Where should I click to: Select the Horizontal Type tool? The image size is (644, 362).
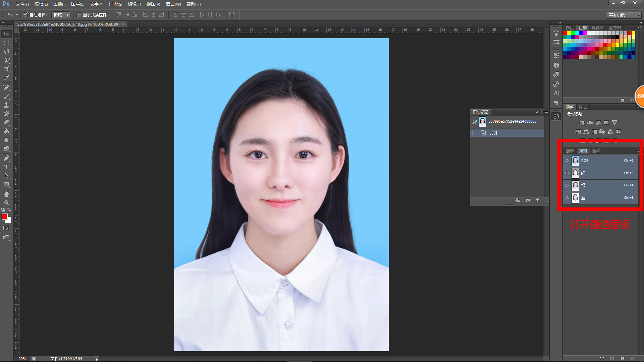click(x=6, y=167)
